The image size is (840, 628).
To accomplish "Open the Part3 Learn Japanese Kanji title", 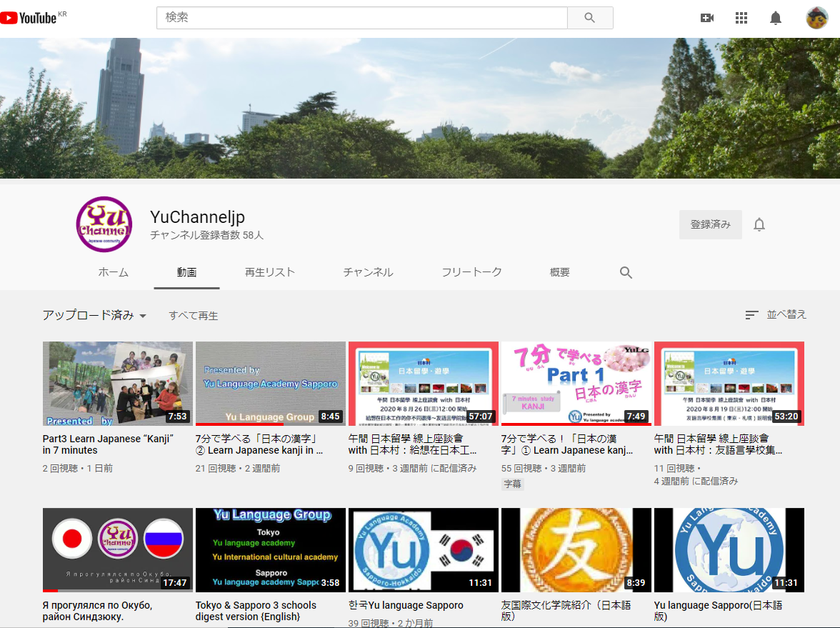I will (x=108, y=444).
